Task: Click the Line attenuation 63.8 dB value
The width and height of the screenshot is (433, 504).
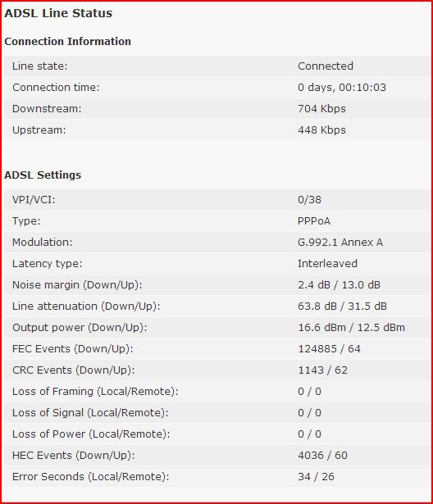Action: coord(317,306)
